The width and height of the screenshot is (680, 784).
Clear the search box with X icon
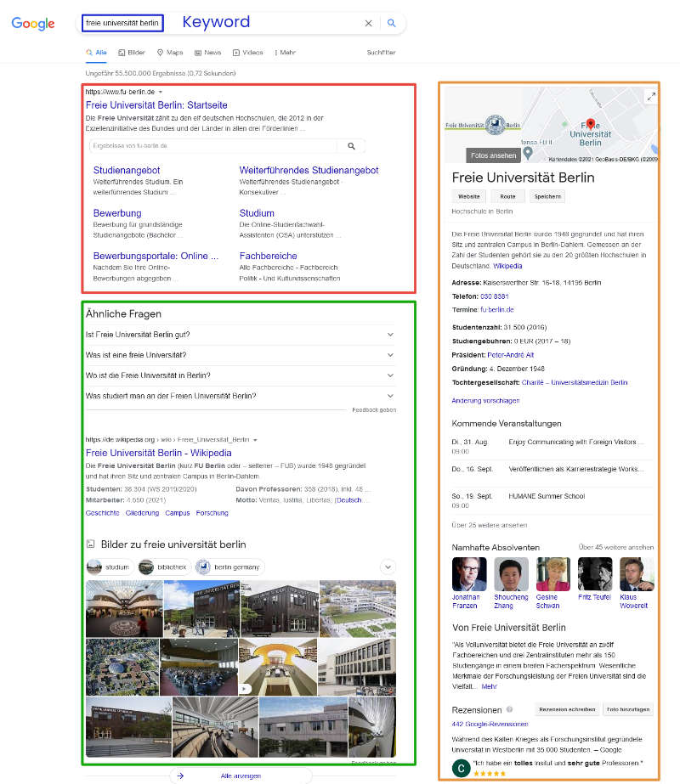pos(368,23)
